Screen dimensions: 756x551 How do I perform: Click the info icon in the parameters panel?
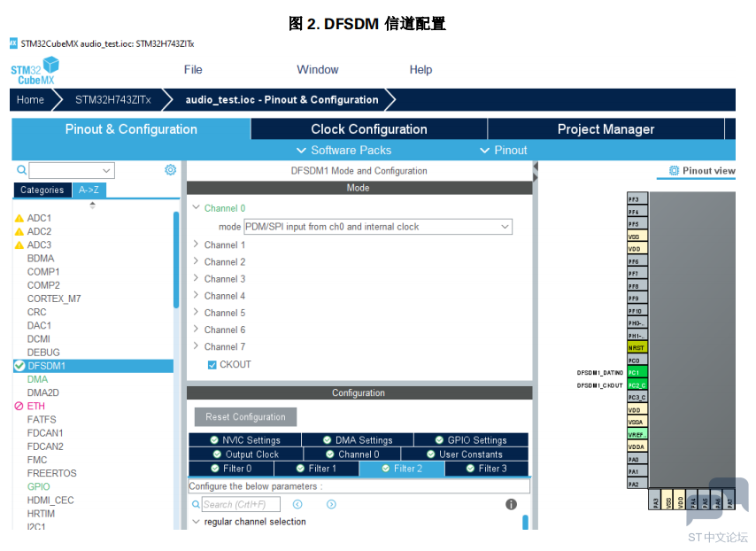pos(511,504)
